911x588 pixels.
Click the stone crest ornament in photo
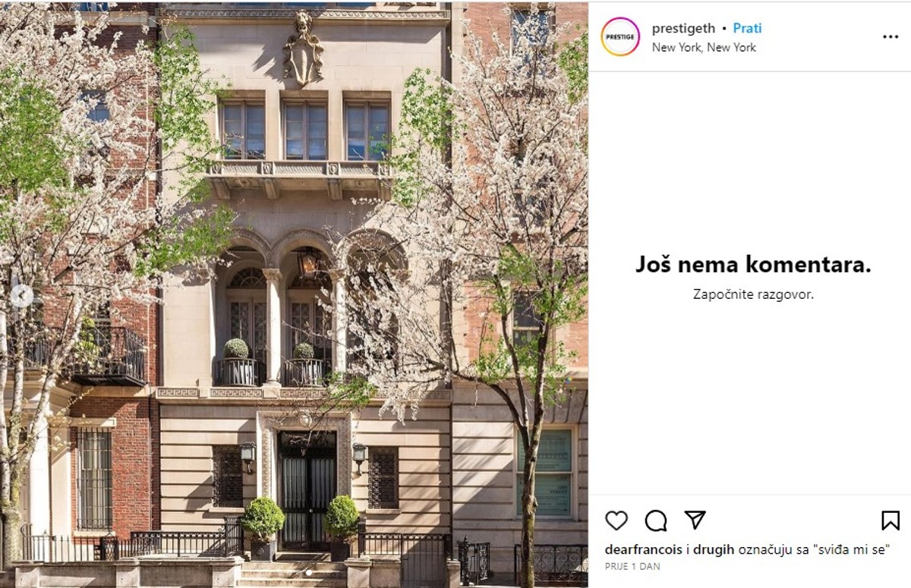[x=304, y=47]
